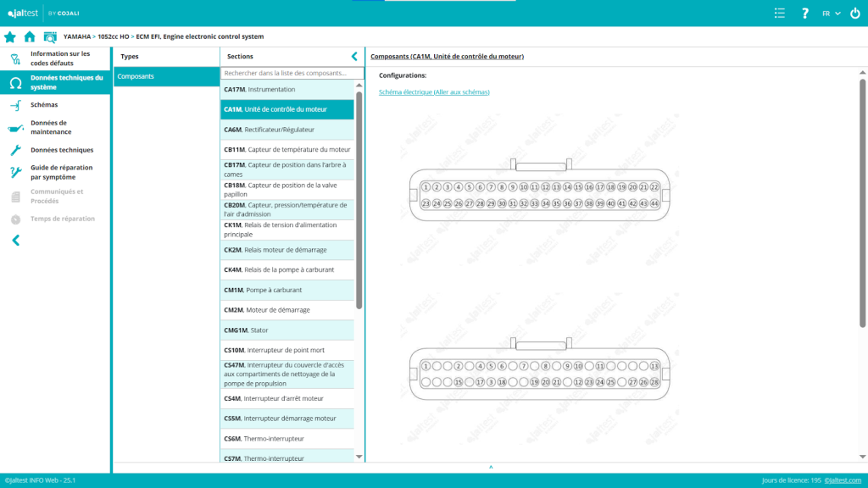Select CA6M Rectificateur/Régulateur component
Screen dimensions: 868x488
287,130
